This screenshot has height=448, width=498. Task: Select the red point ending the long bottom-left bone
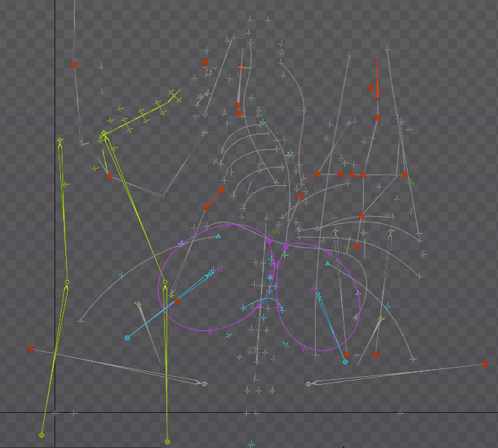[30, 349]
